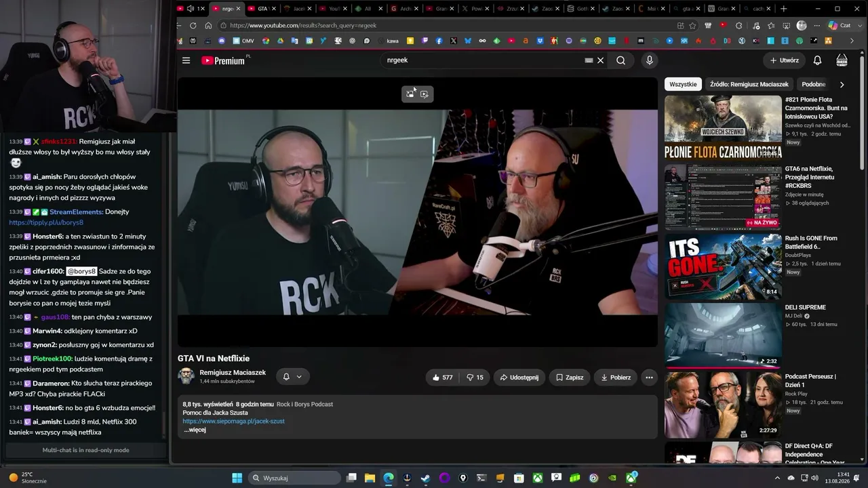Open Rush Is GONE From Battlefield 6 title

pos(811,243)
